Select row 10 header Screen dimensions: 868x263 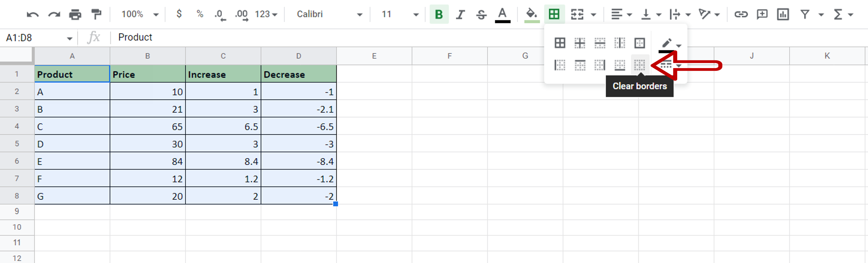pyautogui.click(x=17, y=227)
